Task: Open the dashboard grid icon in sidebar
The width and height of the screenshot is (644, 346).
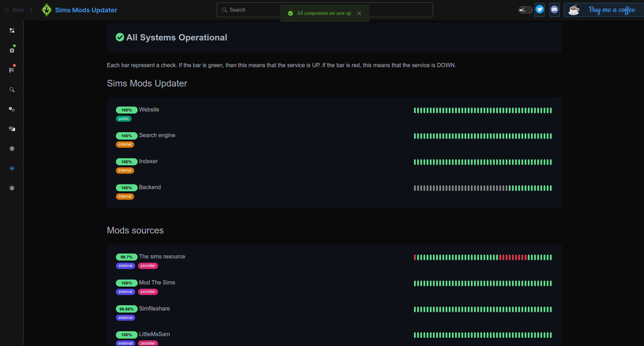Action: click(x=12, y=31)
